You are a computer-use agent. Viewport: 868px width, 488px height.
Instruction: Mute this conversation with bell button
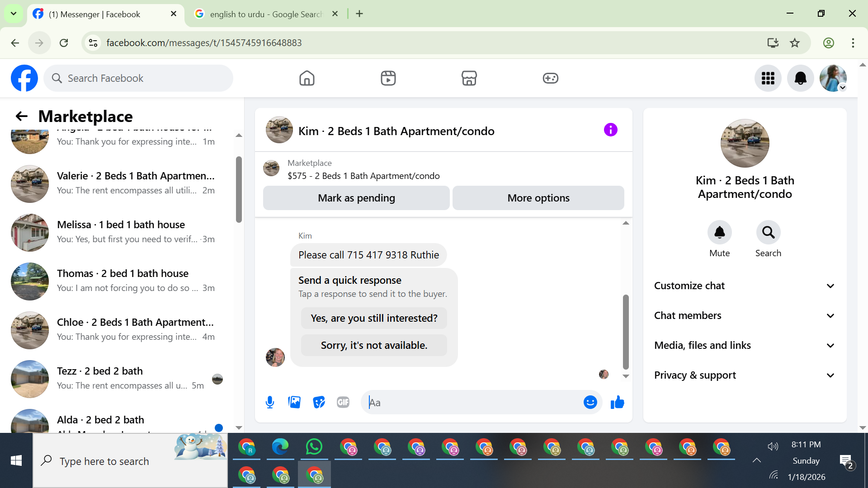(x=719, y=233)
